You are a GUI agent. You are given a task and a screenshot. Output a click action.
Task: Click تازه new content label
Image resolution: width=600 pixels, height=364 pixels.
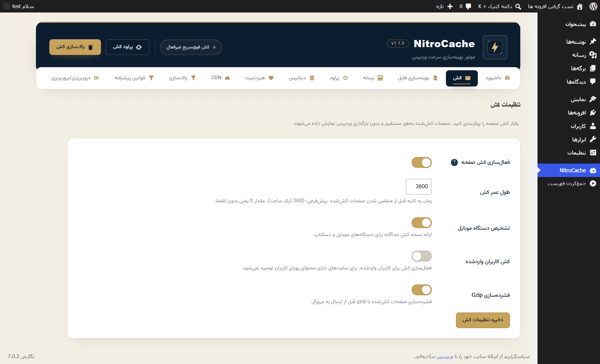[440, 7]
